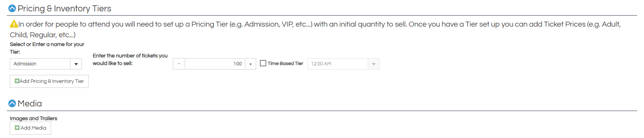The image size is (644, 138).
Task: Click the Images and Trailers label
Action: coord(33,118)
